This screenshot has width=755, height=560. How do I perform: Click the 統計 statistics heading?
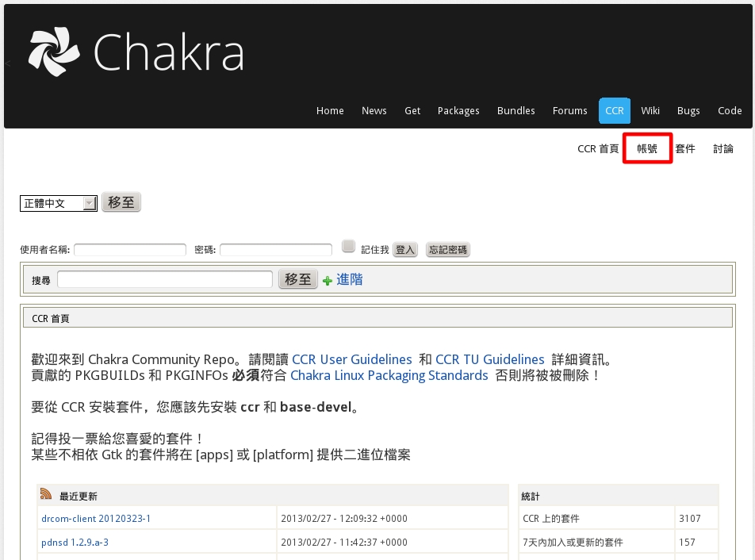(530, 496)
